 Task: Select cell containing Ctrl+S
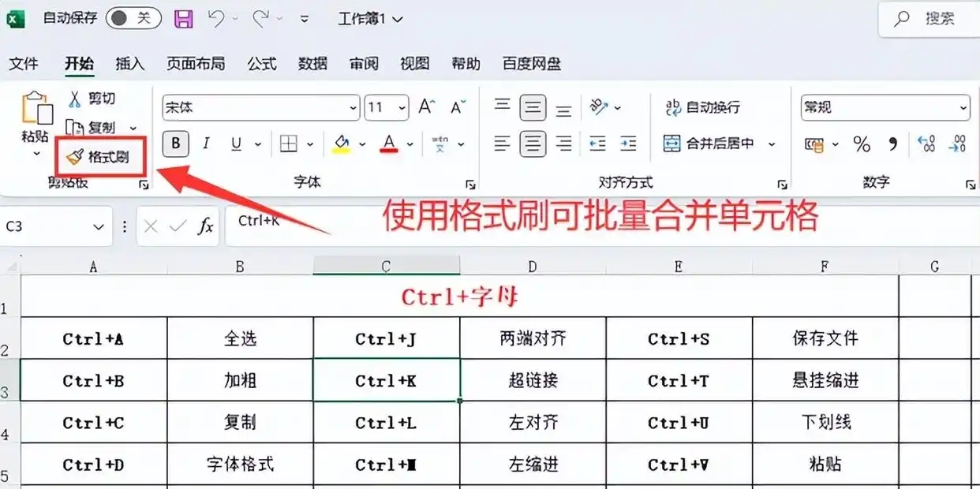click(679, 338)
